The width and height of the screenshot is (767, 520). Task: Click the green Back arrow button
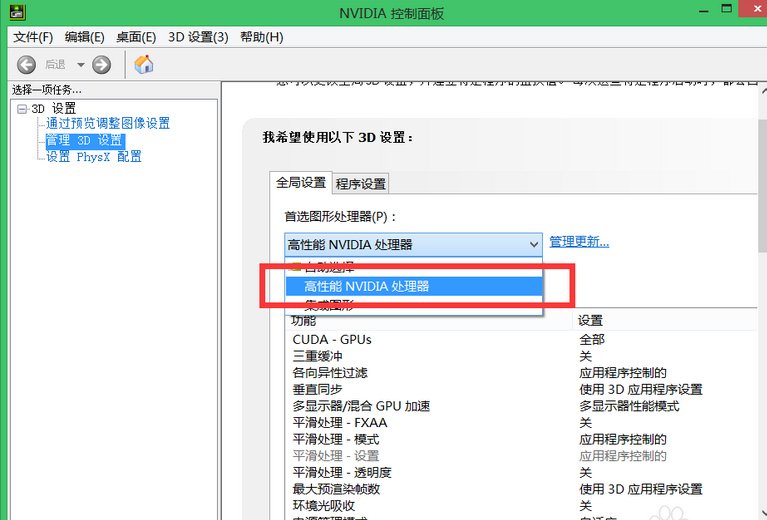pos(27,65)
